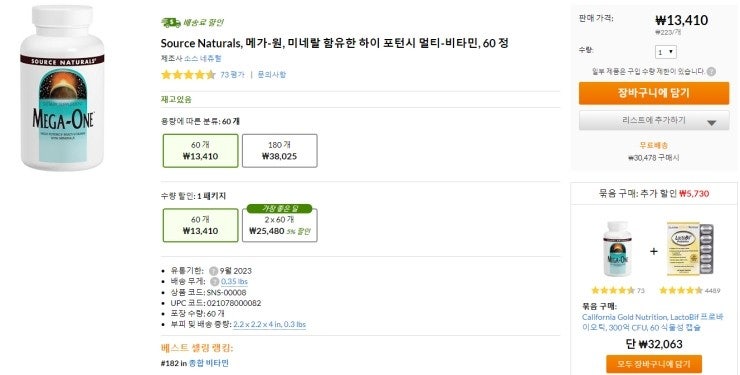Select the 2 x 60개 ₩25,480 package option
Screen dimensions: 740x375
(279, 225)
